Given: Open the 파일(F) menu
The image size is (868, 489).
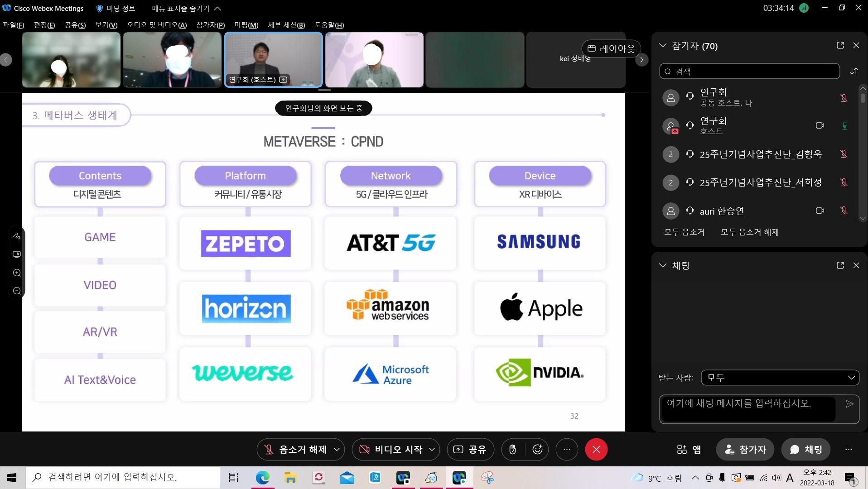Looking at the screenshot, I should (x=13, y=25).
